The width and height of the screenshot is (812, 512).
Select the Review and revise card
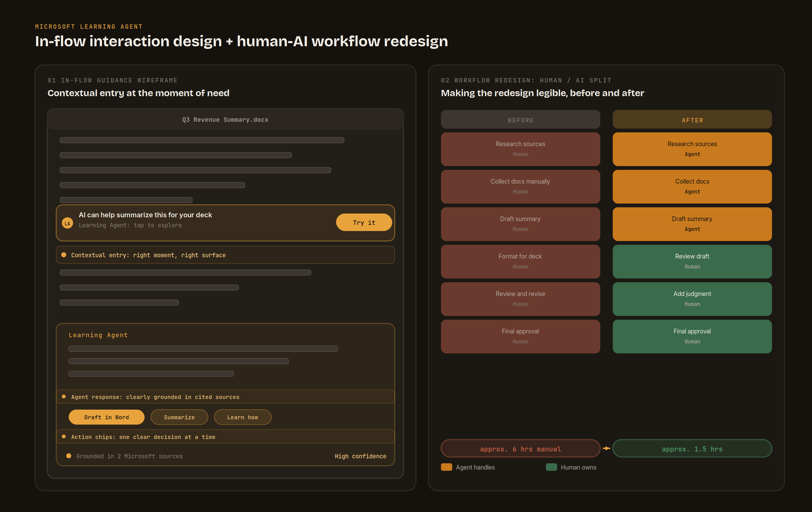(520, 299)
